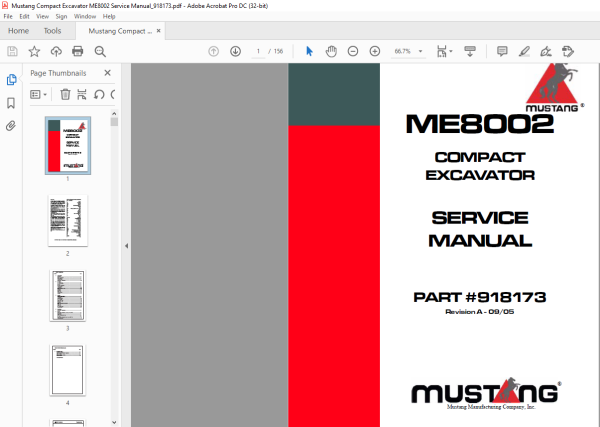Image resolution: width=600 pixels, height=427 pixels.
Task: Click the ME8002 title text
Action: (480, 124)
